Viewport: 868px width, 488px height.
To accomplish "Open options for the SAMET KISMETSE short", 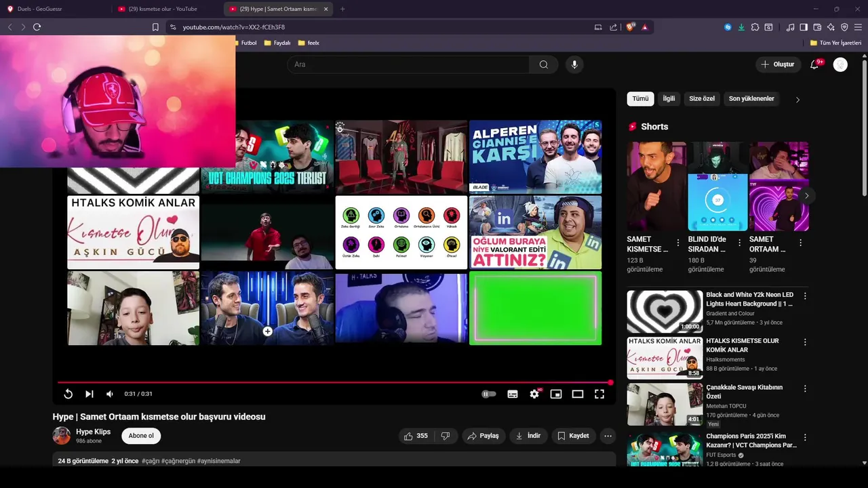I will point(678,243).
